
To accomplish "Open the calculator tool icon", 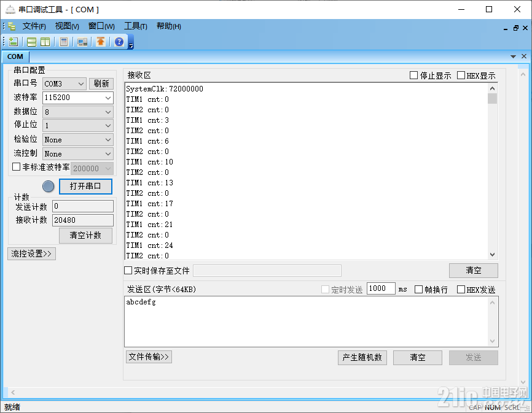I will tap(63, 42).
